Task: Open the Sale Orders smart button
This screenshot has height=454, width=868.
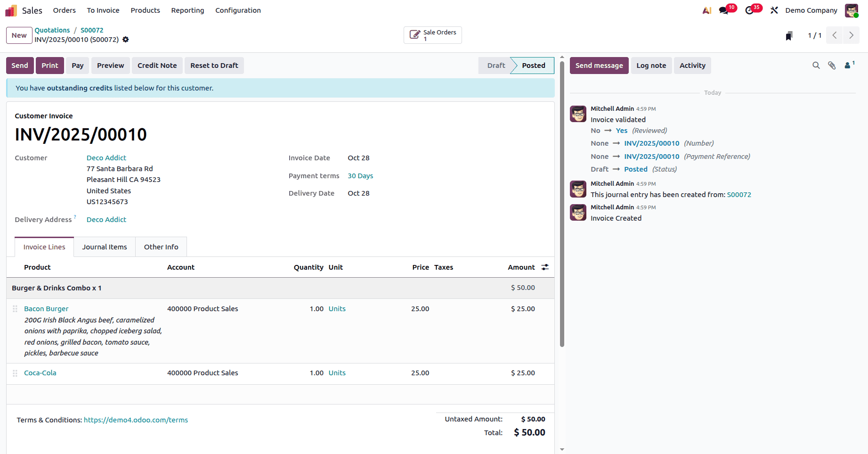Action: click(x=432, y=35)
